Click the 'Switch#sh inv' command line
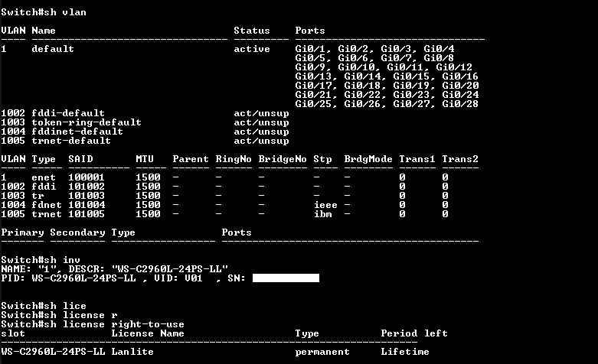This screenshot has width=598, height=364. [41, 260]
